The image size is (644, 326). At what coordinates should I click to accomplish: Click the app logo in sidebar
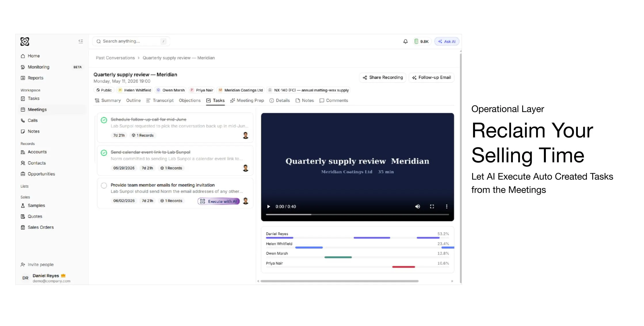[25, 41]
